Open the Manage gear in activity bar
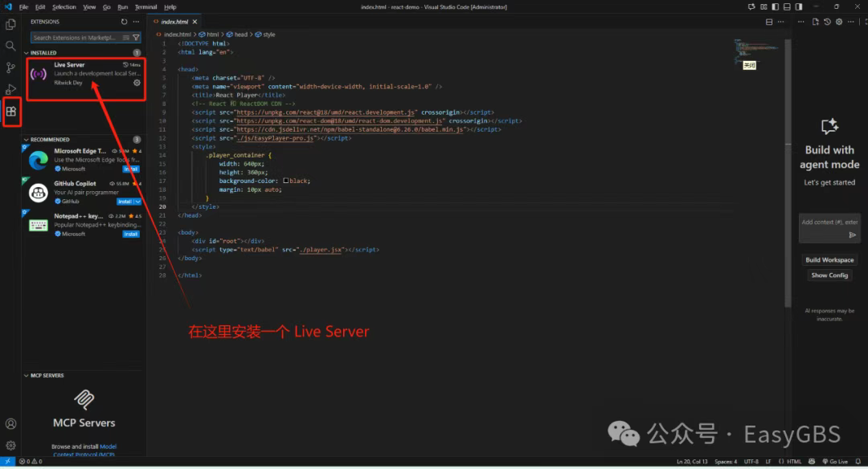Screen dimensions: 868x469 click(x=10, y=445)
